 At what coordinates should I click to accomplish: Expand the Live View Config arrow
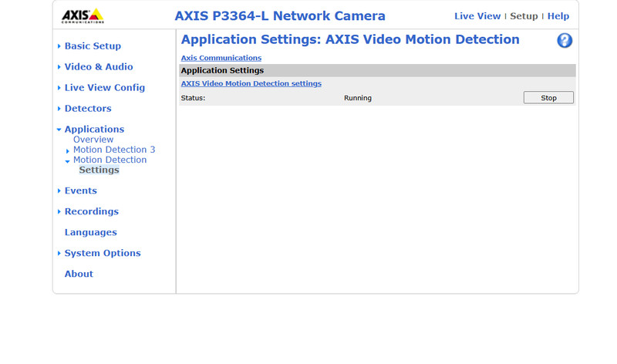pos(59,88)
